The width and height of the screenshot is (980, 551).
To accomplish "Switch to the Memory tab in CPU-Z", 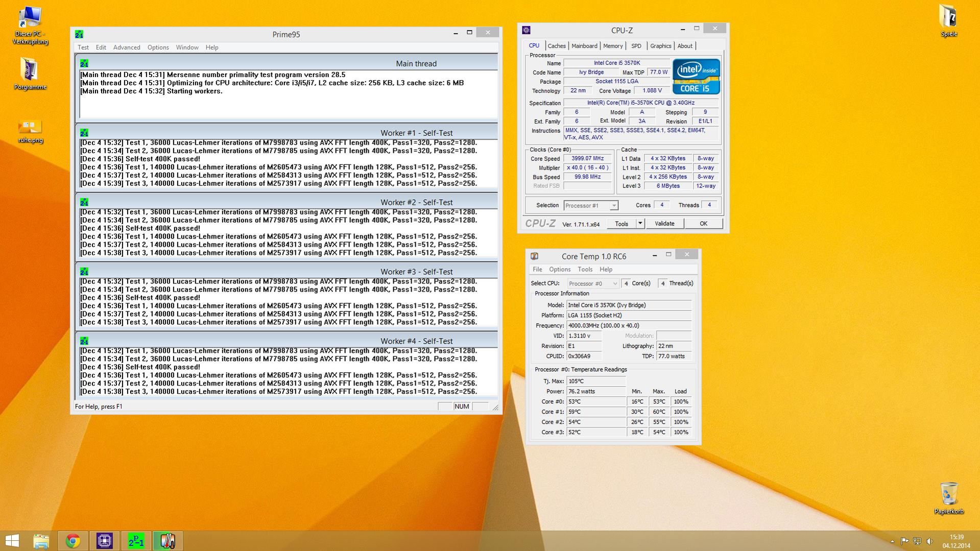I will [613, 46].
